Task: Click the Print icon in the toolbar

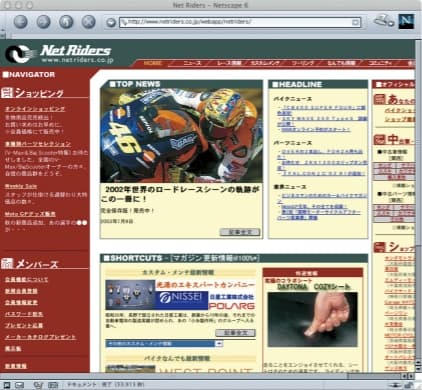Action: [x=383, y=21]
